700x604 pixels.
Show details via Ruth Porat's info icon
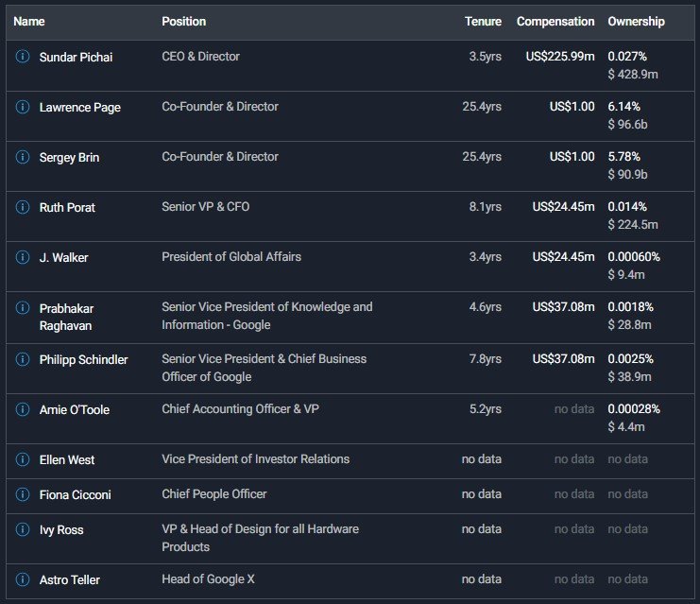click(23, 207)
